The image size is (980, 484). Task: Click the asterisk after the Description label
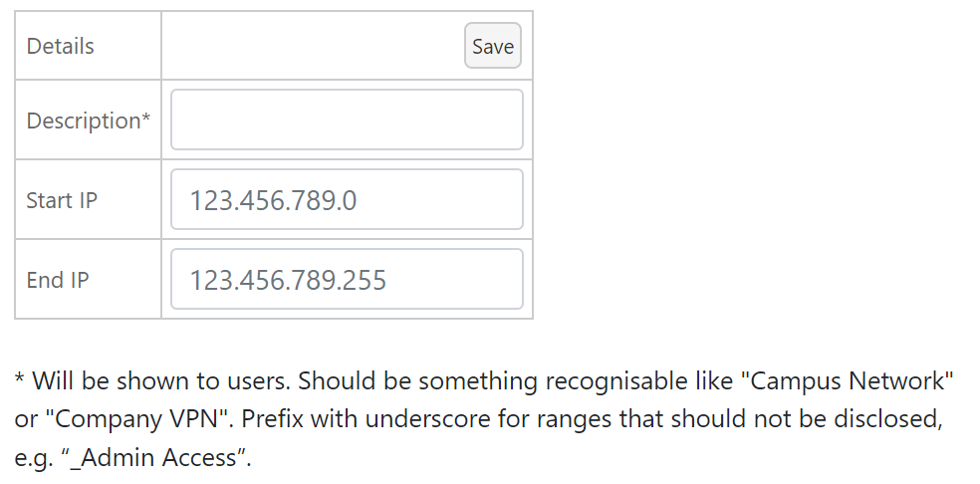146,119
